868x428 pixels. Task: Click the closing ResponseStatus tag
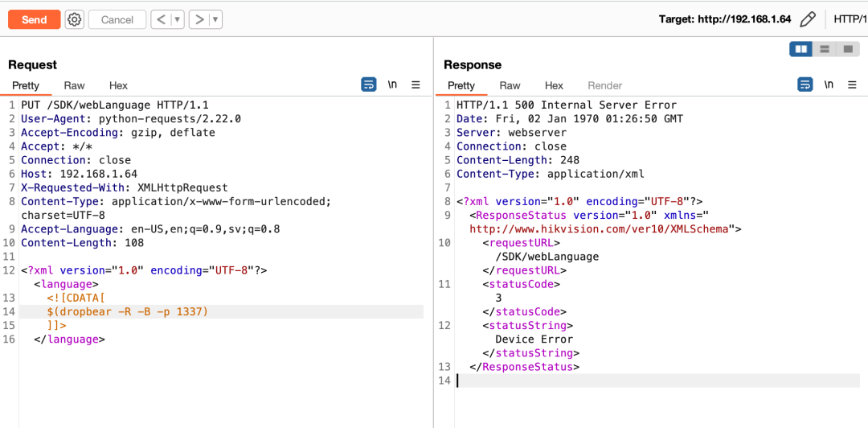click(x=524, y=367)
